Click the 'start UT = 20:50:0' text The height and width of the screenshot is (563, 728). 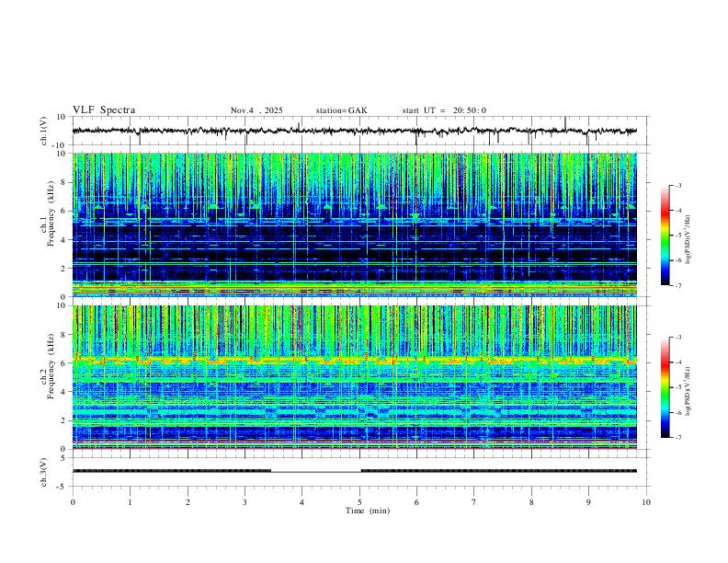point(444,110)
